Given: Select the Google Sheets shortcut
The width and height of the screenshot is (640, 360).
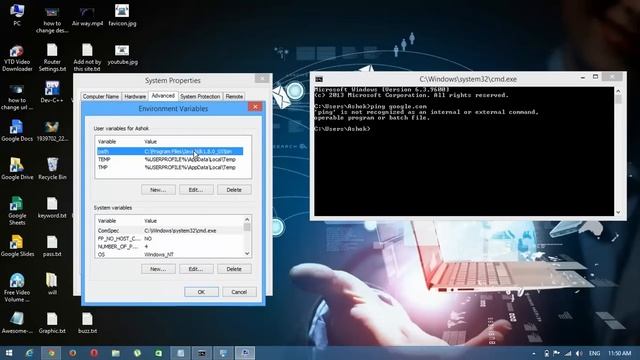Looking at the screenshot, I should click(17, 211).
